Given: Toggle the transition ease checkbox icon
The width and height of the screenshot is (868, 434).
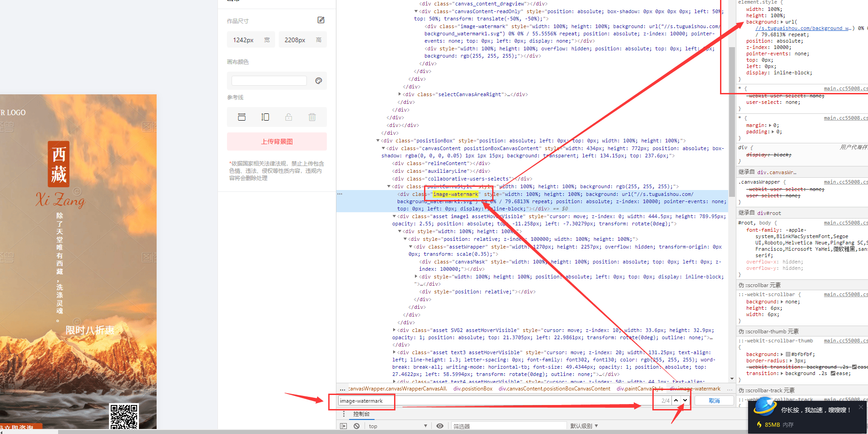Looking at the screenshot, I should tap(833, 373).
